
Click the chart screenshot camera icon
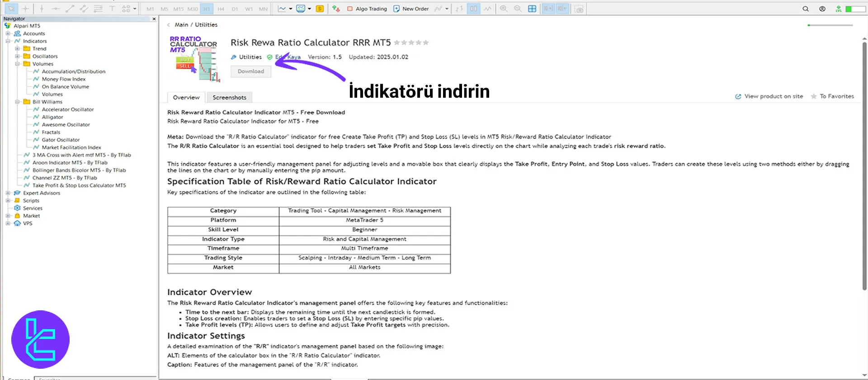pos(579,9)
